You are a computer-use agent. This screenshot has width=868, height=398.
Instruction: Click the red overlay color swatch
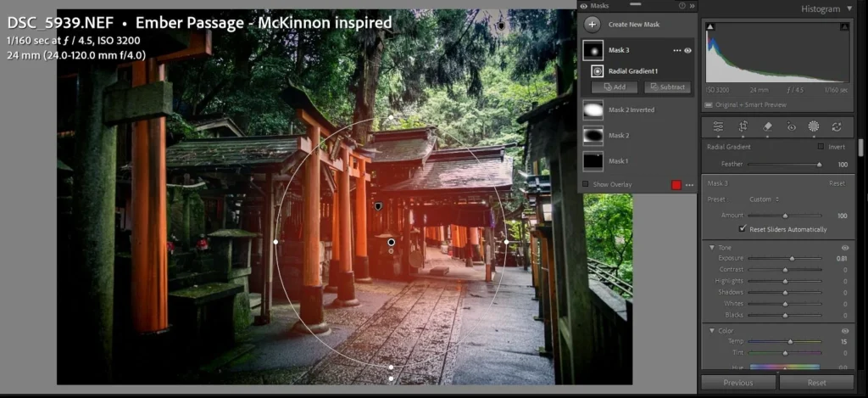[x=676, y=185]
